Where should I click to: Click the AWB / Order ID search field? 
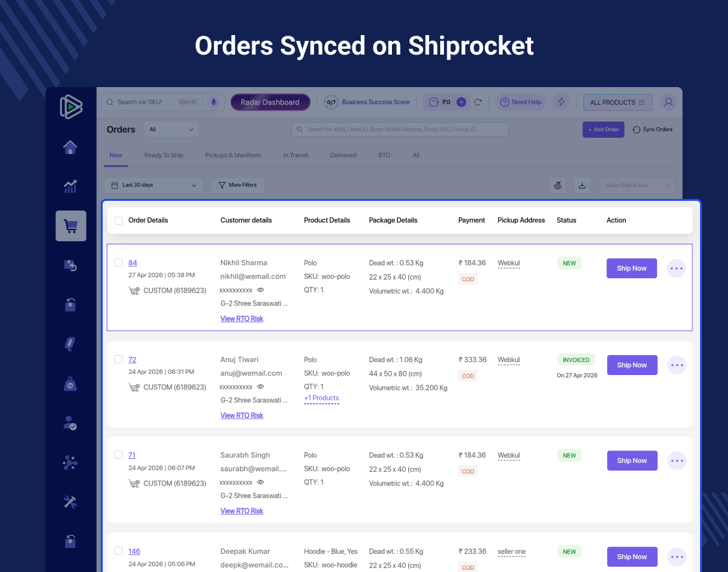400,129
